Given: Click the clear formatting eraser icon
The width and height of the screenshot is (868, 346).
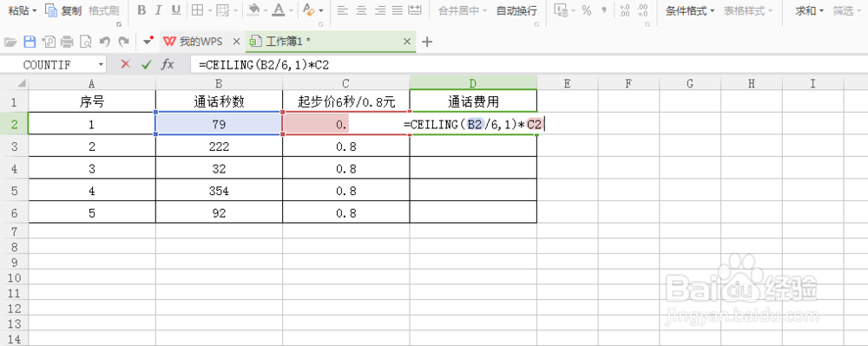Looking at the screenshot, I should 308,10.
